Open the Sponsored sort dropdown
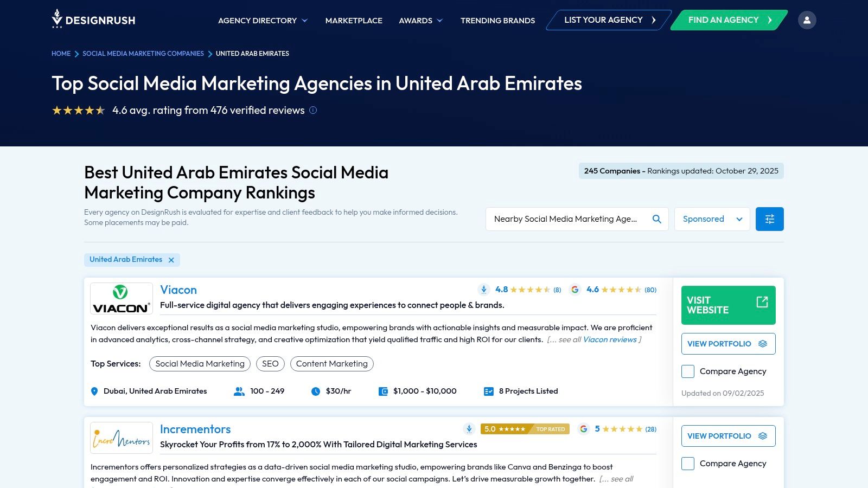 pos(712,219)
